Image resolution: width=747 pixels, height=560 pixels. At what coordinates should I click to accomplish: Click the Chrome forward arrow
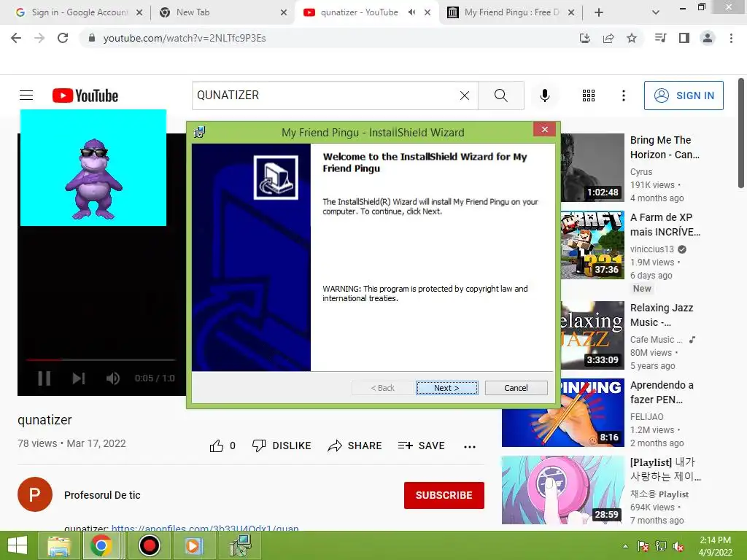pos(39,38)
